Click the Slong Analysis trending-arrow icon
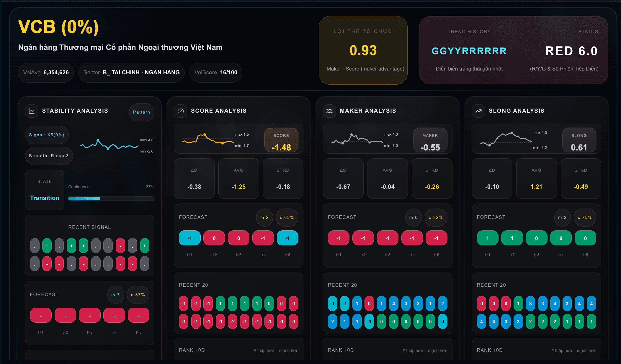Viewport: 621px width, 364px height. click(x=478, y=111)
